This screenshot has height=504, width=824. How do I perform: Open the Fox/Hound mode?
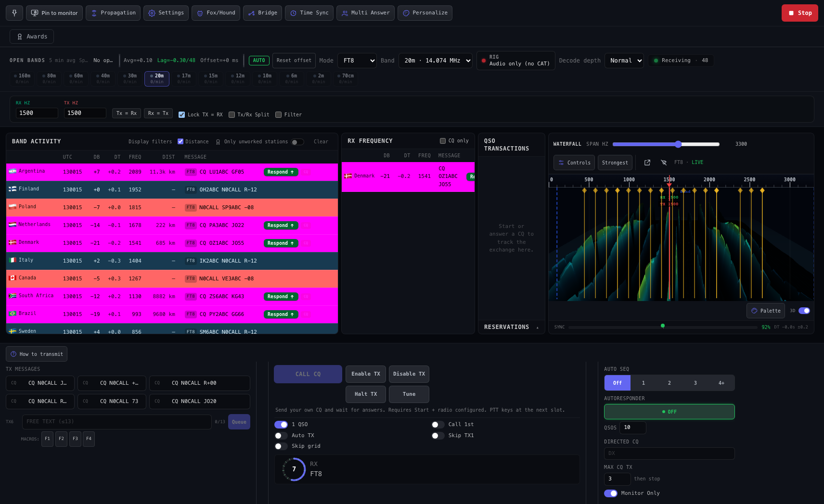216,13
